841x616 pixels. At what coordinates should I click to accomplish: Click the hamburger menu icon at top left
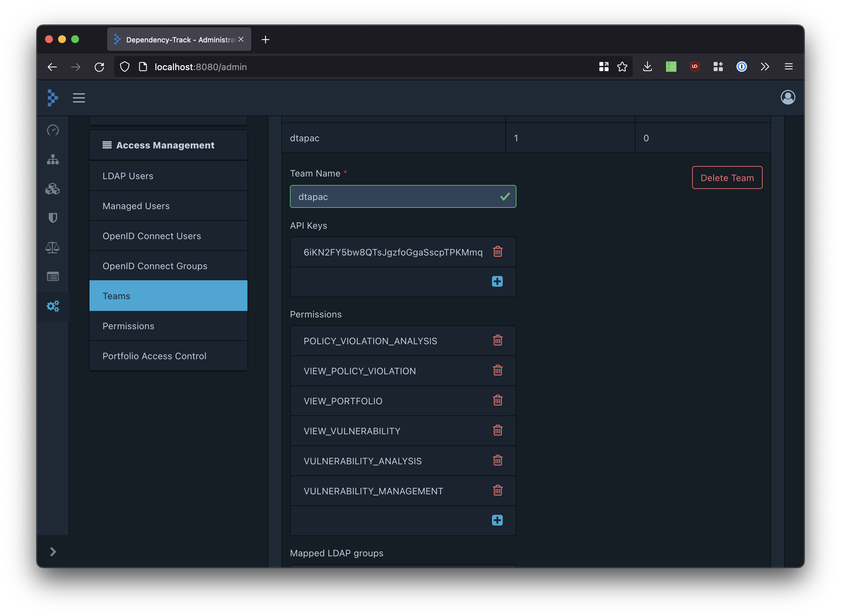coord(79,98)
